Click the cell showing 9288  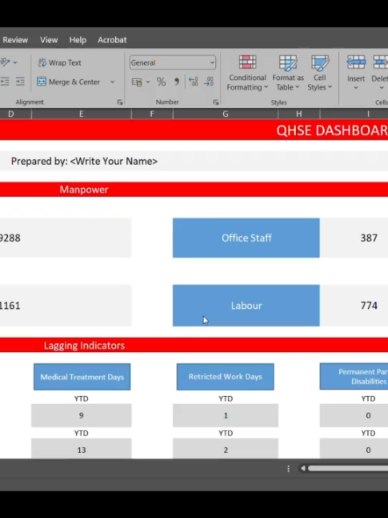(65, 238)
